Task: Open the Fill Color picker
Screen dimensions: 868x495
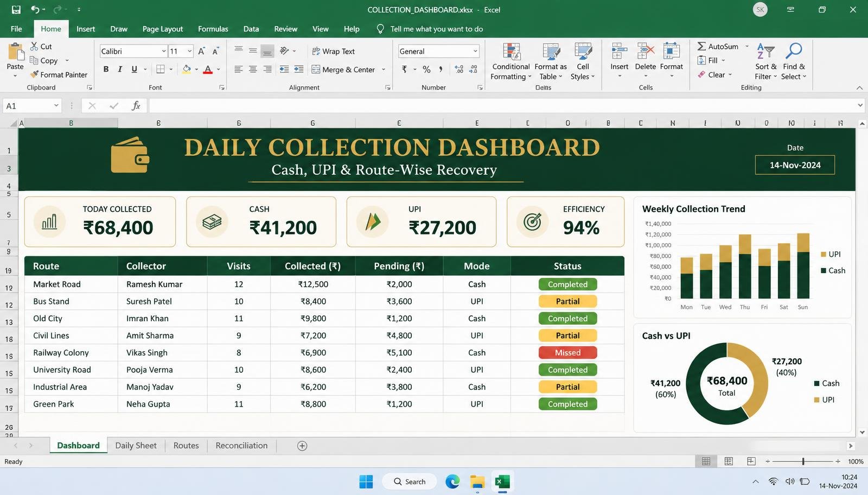Action: [187, 69]
